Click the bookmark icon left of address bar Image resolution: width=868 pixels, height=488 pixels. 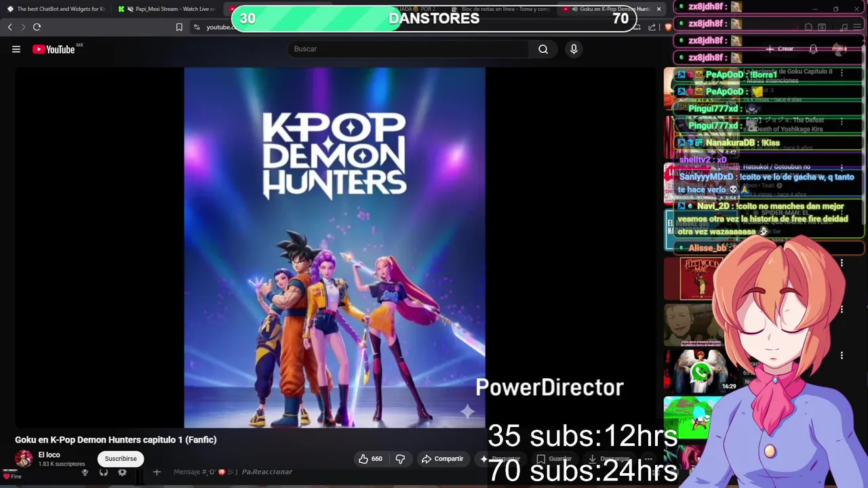(179, 27)
